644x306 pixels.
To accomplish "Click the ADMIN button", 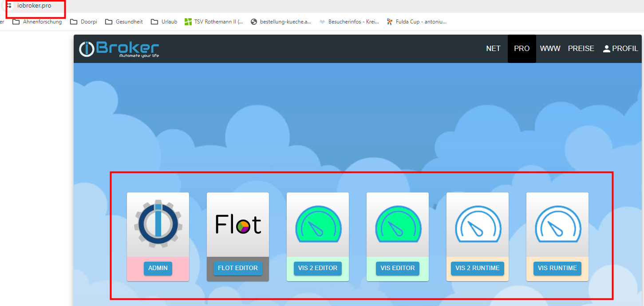I will click(x=158, y=268).
